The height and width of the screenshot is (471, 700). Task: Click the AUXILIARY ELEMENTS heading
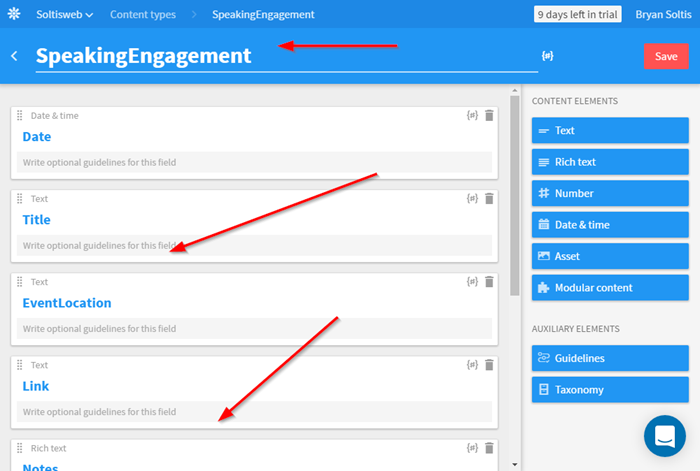coord(575,329)
